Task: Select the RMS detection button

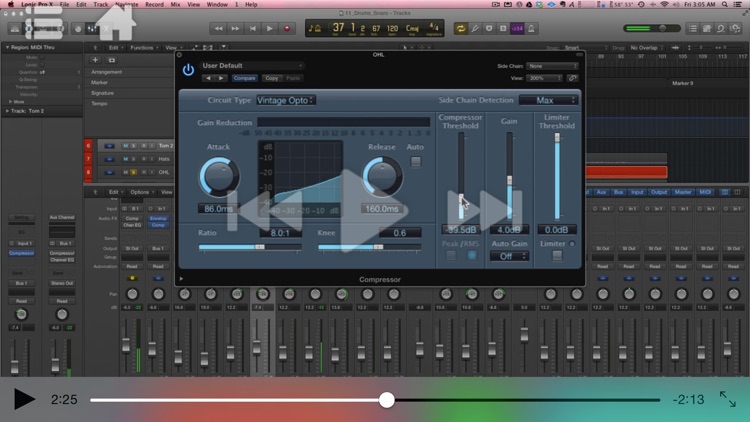Action: 472,255
